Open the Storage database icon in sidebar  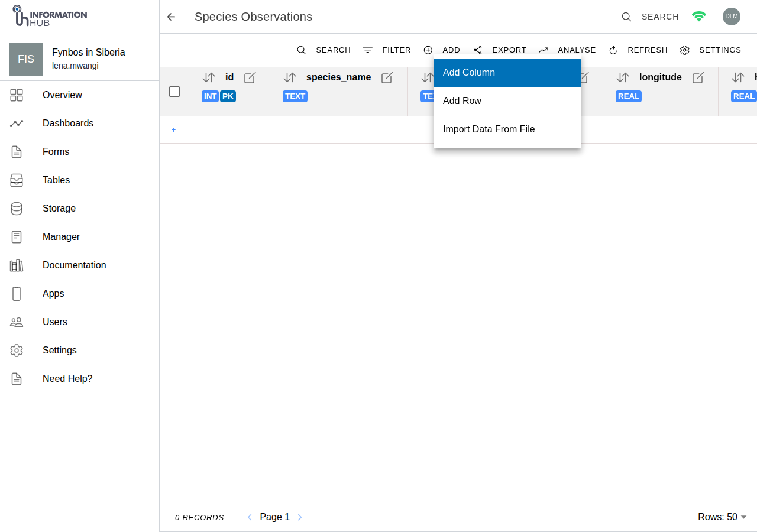tap(17, 209)
